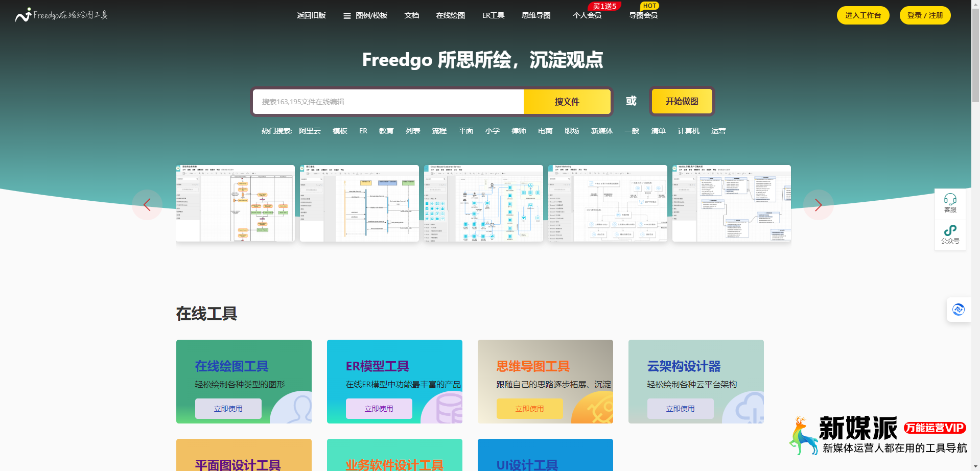The width and height of the screenshot is (980, 471).
Task: Select hot search tag 电商
Action: click(x=545, y=131)
